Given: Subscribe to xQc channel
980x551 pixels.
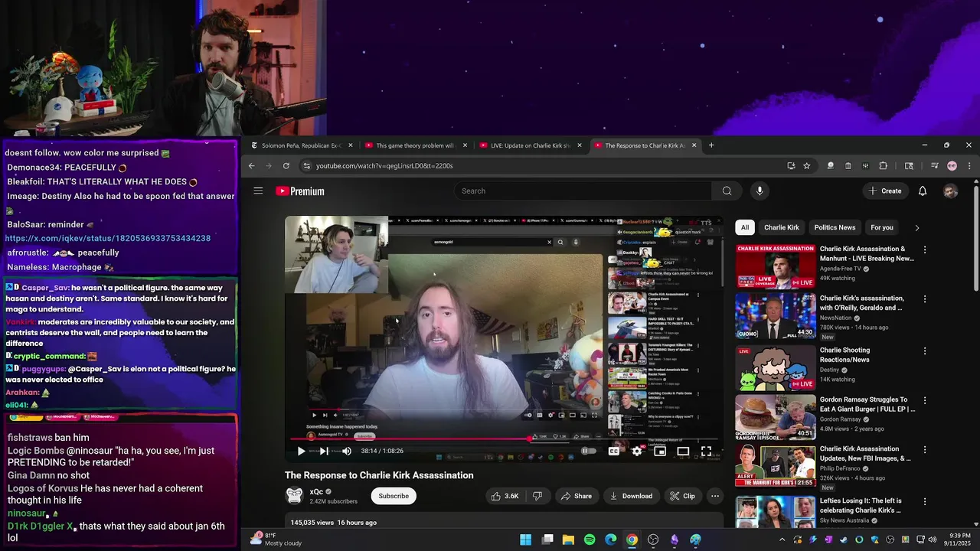Looking at the screenshot, I should 394,496.
